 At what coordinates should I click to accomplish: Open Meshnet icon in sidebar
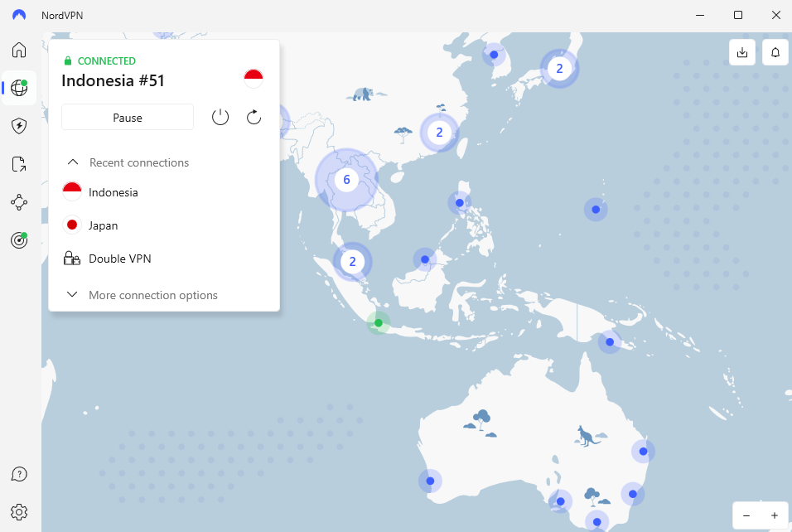coord(19,202)
